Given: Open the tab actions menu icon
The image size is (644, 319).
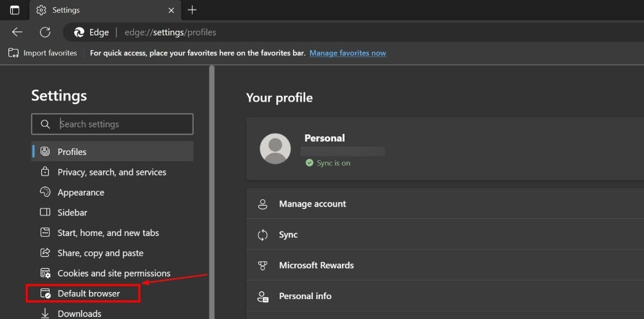Looking at the screenshot, I should pos(15,10).
